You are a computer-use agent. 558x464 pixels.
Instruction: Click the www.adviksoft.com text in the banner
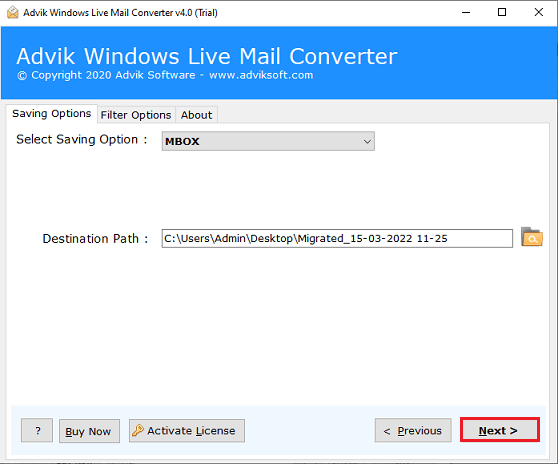tap(261, 75)
